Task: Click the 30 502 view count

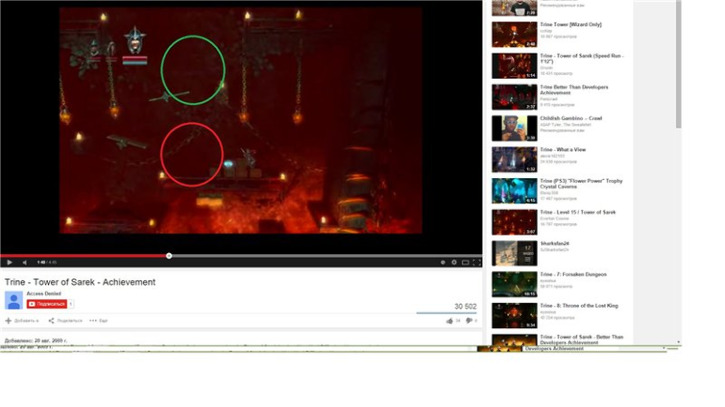Action: (465, 306)
